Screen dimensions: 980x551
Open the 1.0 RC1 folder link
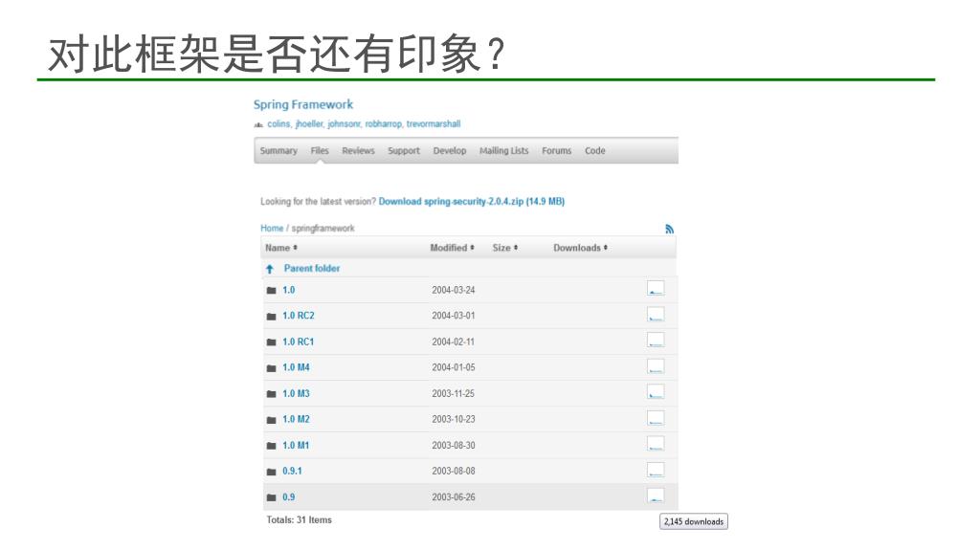click(299, 342)
